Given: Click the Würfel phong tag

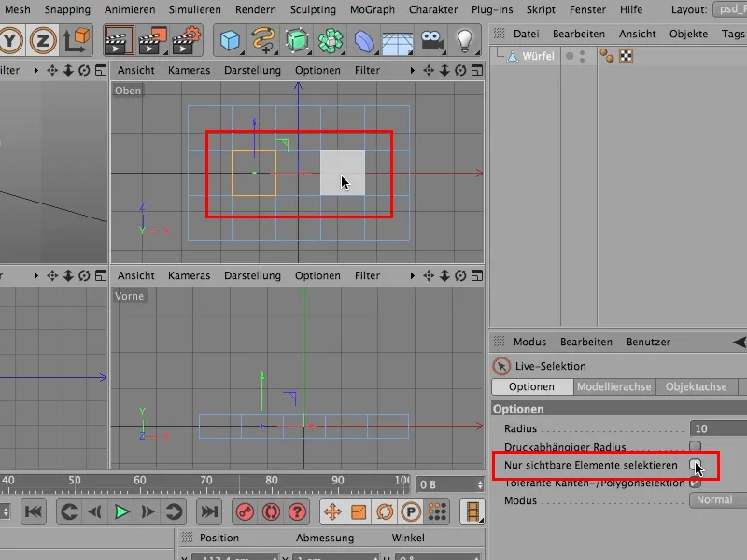Looking at the screenshot, I should pos(606,56).
